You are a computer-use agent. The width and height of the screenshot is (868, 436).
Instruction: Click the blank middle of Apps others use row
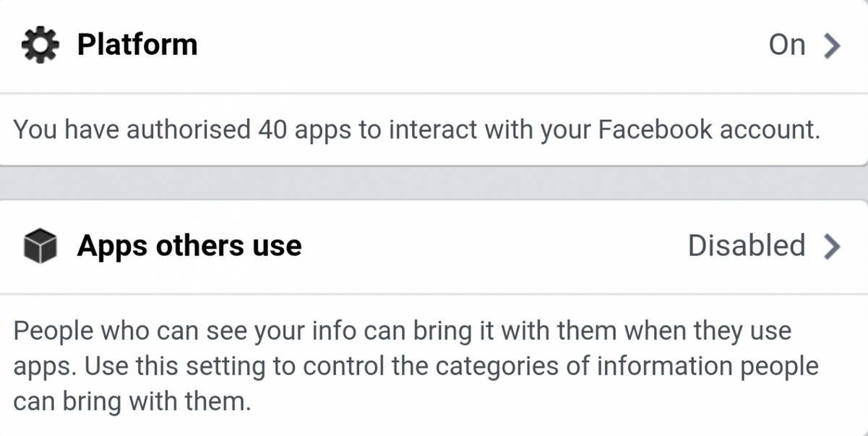pyautogui.click(x=491, y=246)
